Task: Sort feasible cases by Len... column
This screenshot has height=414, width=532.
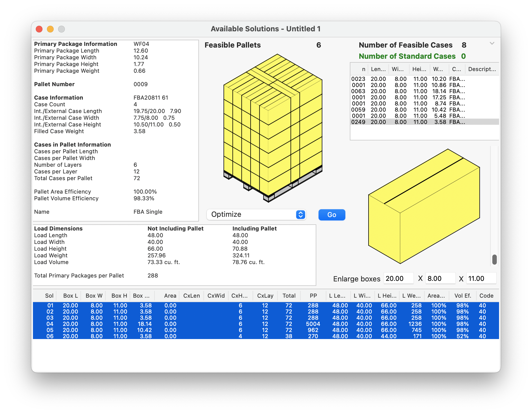Action: [378, 69]
